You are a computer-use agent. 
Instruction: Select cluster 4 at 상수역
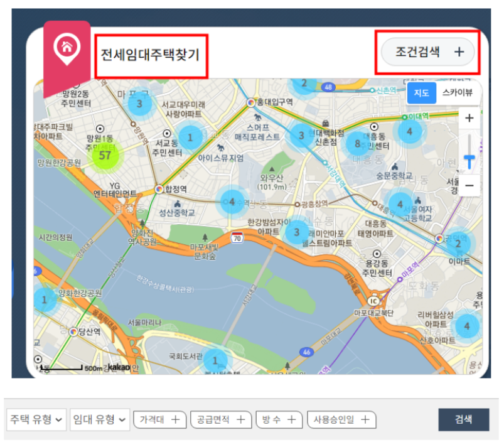click(x=232, y=202)
